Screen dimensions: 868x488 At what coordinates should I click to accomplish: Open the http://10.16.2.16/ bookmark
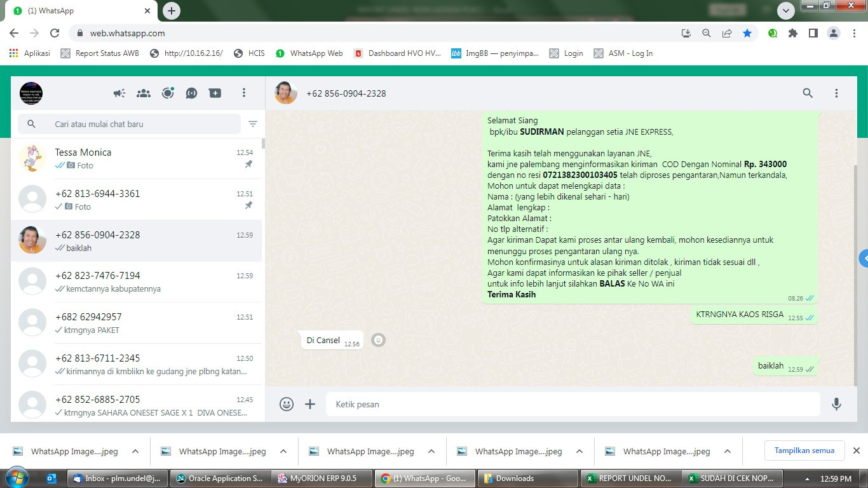(x=187, y=53)
